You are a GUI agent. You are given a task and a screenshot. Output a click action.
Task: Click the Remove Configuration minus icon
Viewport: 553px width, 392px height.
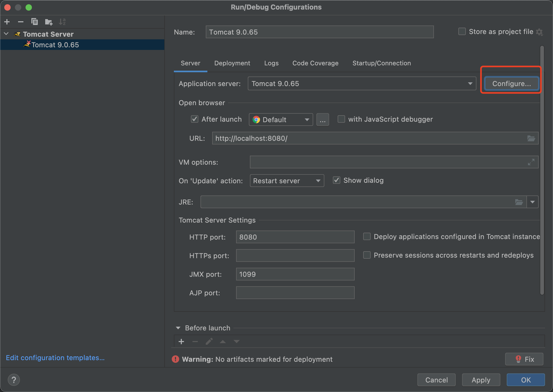click(21, 22)
